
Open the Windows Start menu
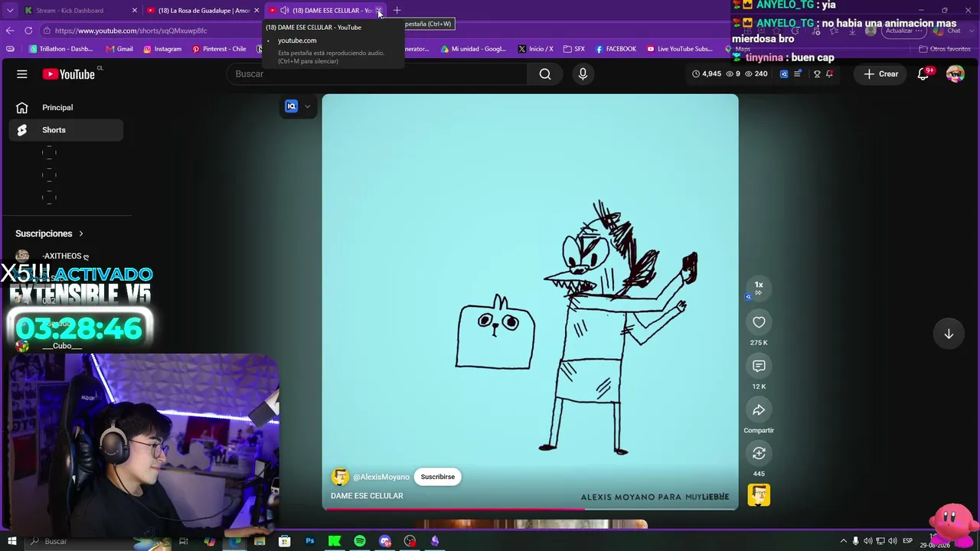[x=11, y=541]
